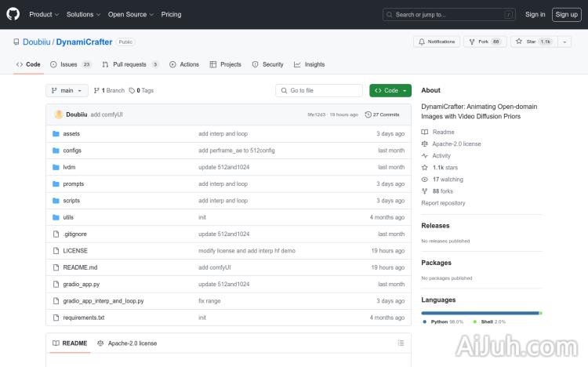View the 0 Tags list

(x=142, y=90)
